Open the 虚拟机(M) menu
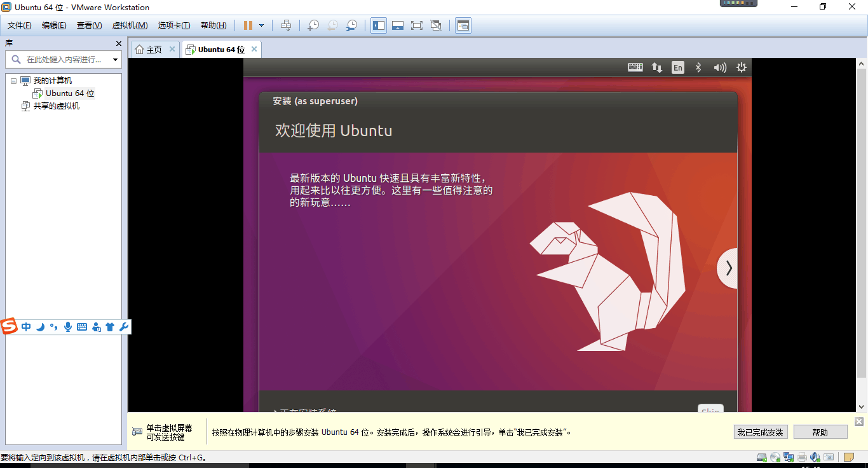This screenshot has height=468, width=868. (x=130, y=25)
